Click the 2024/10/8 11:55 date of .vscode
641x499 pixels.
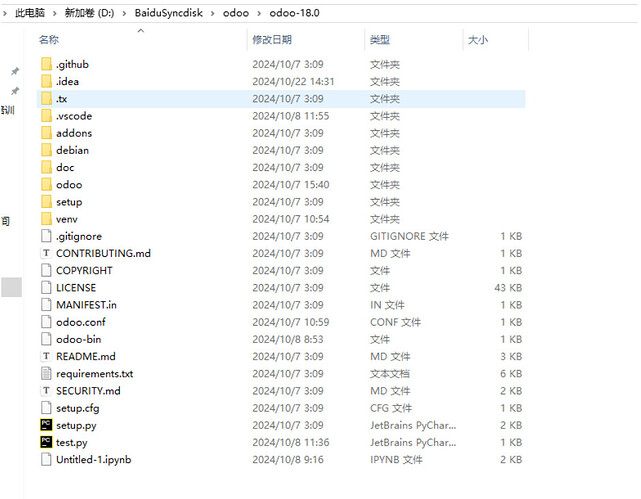click(x=291, y=116)
